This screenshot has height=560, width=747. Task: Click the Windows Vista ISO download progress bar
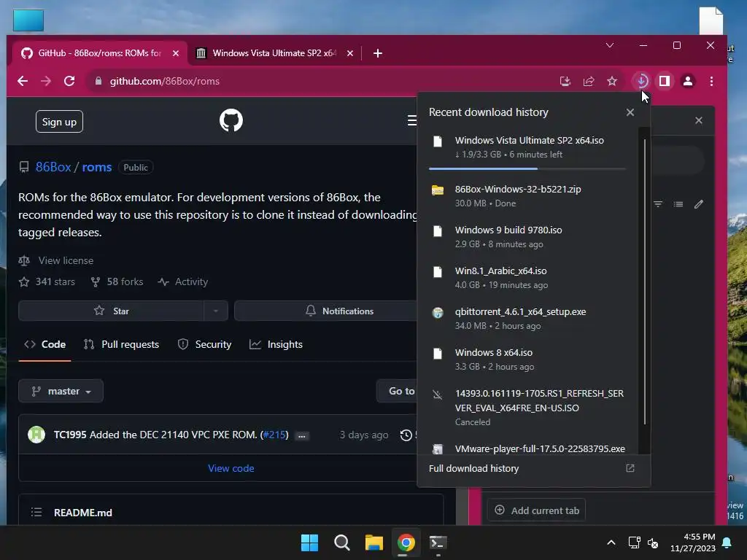tap(527, 168)
